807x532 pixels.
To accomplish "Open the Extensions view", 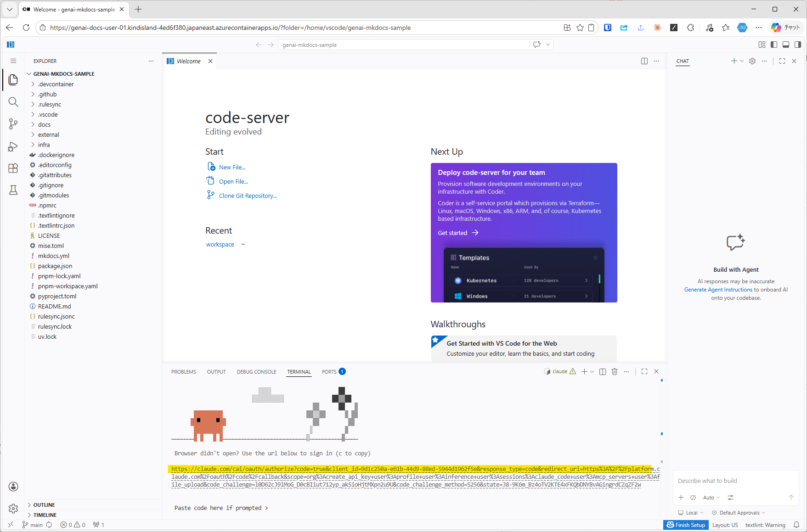I will click(13, 168).
